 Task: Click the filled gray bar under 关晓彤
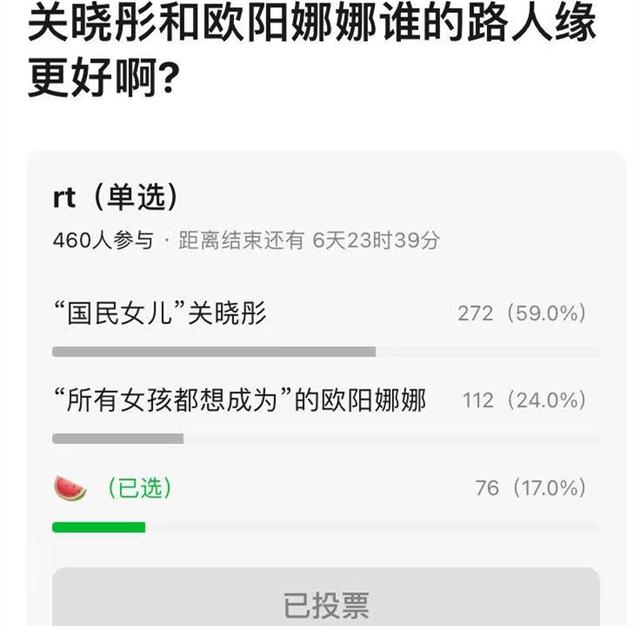click(213, 352)
